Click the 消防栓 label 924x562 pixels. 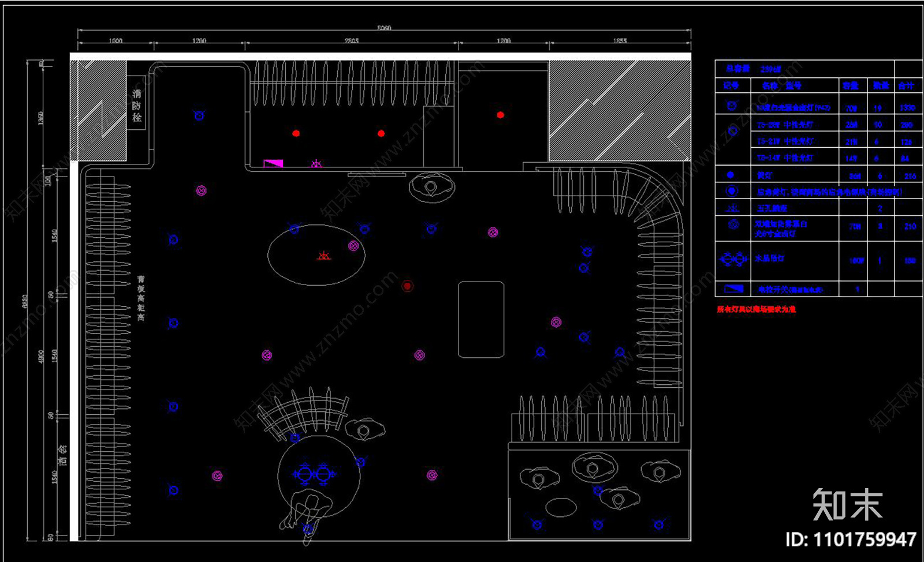136,104
